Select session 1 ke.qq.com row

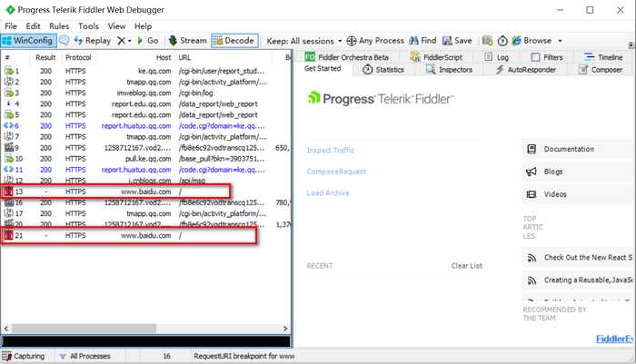[x=145, y=71]
